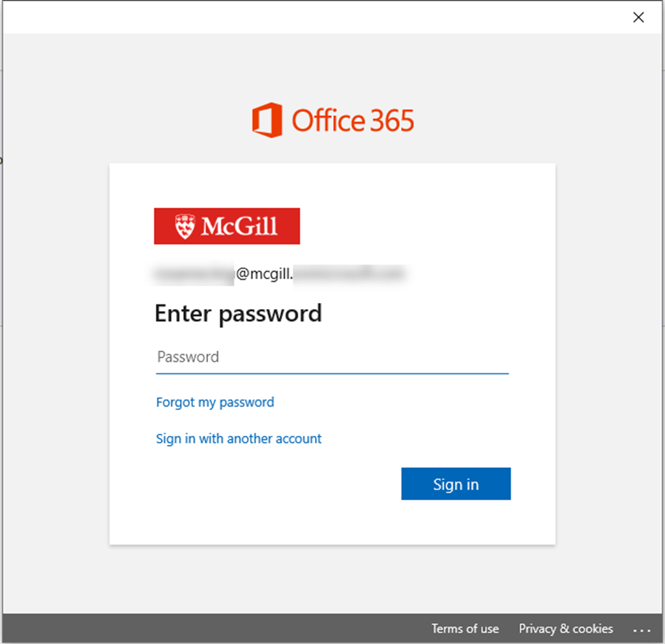
Task: Click the Office 365 wordmark text
Action: [x=353, y=120]
